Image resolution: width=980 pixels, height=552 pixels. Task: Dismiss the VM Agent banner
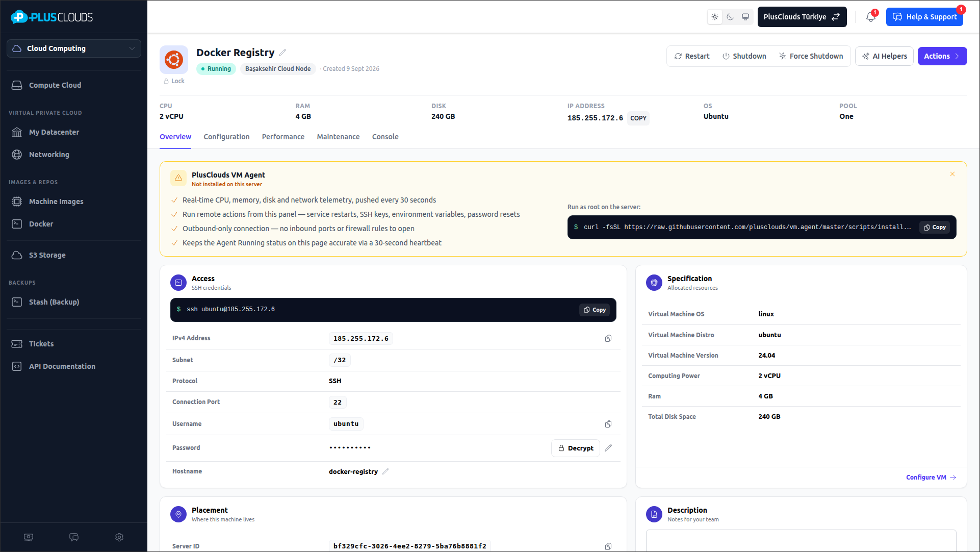952,174
